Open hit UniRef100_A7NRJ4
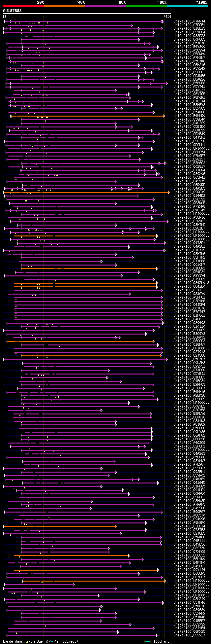Viewport: 211px width, 644px height. 190,21
